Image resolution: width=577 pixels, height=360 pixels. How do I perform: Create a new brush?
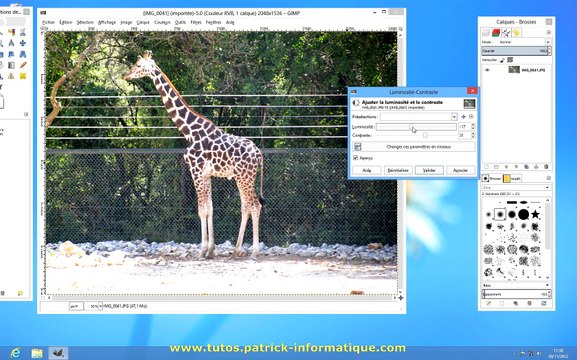(502, 304)
